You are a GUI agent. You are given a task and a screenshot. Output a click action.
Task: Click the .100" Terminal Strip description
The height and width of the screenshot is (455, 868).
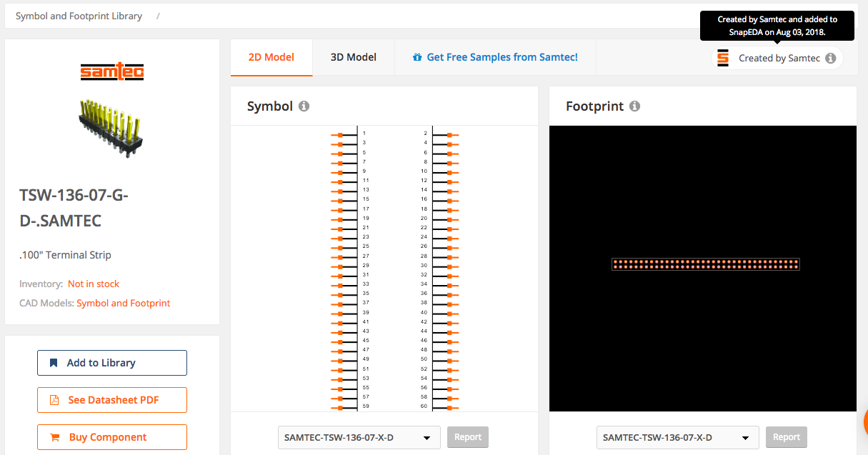pyautogui.click(x=65, y=255)
